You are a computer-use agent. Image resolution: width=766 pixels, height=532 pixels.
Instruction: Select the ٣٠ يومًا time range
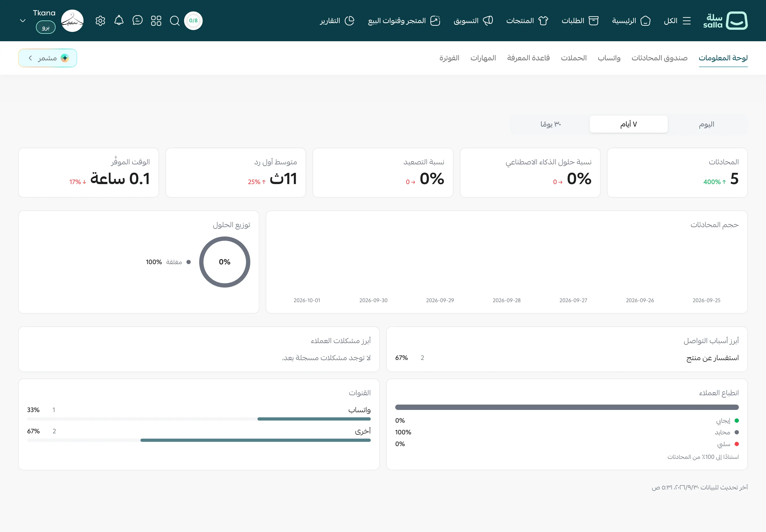click(550, 124)
